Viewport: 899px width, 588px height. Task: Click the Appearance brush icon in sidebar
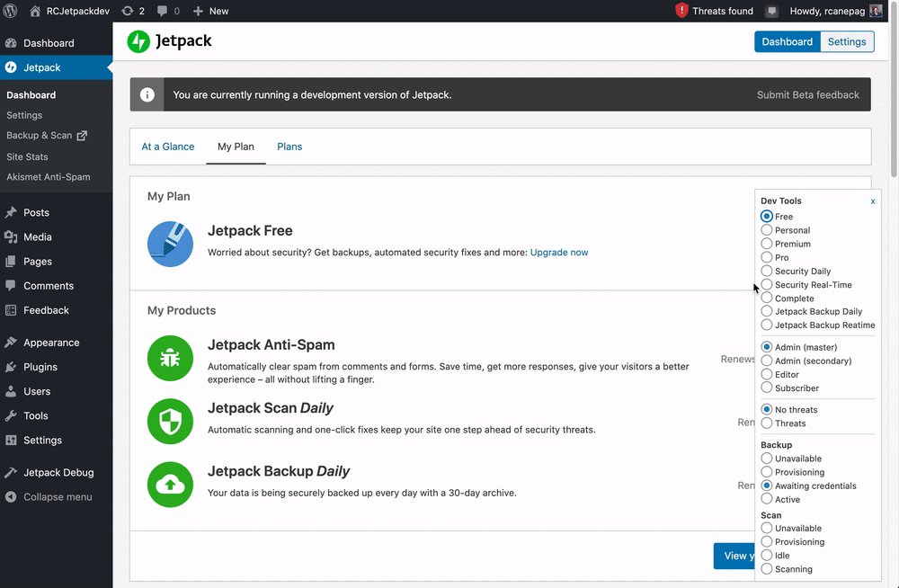pos(11,343)
